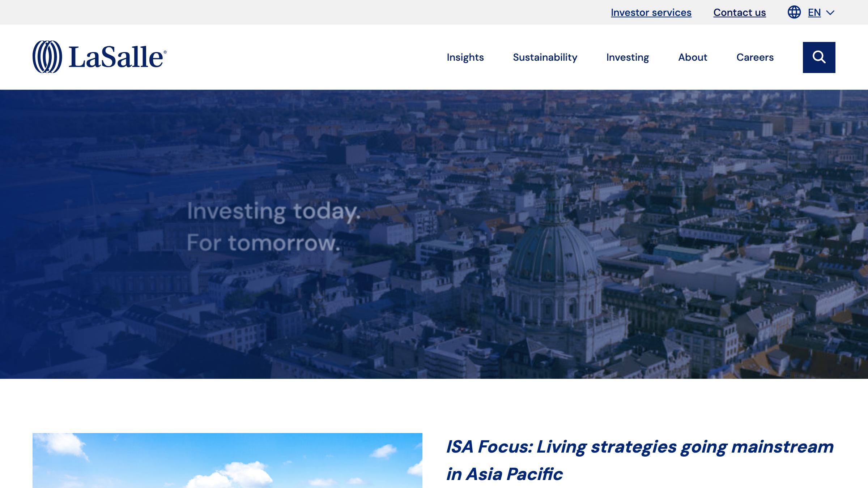Open the Sustainability menu
This screenshot has height=488, width=868.
pyautogui.click(x=545, y=57)
